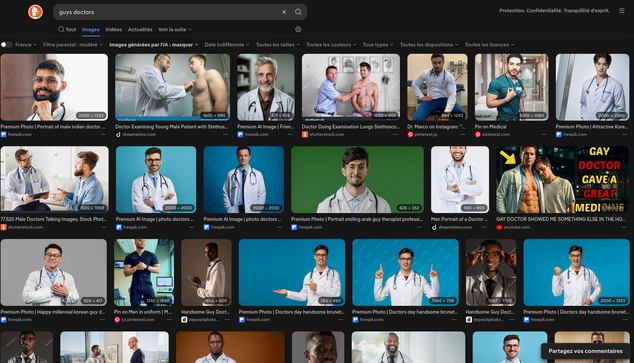Expand the Voir la suite menu

tap(175, 29)
